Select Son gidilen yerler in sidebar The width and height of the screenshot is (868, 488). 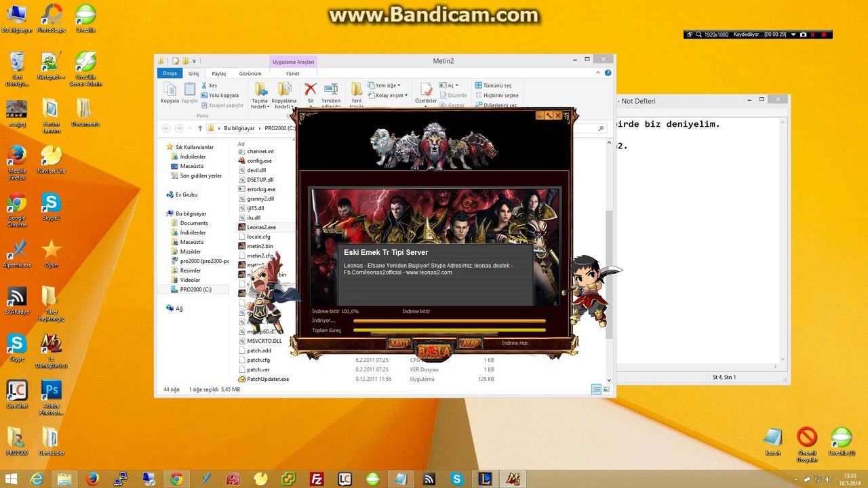point(196,176)
